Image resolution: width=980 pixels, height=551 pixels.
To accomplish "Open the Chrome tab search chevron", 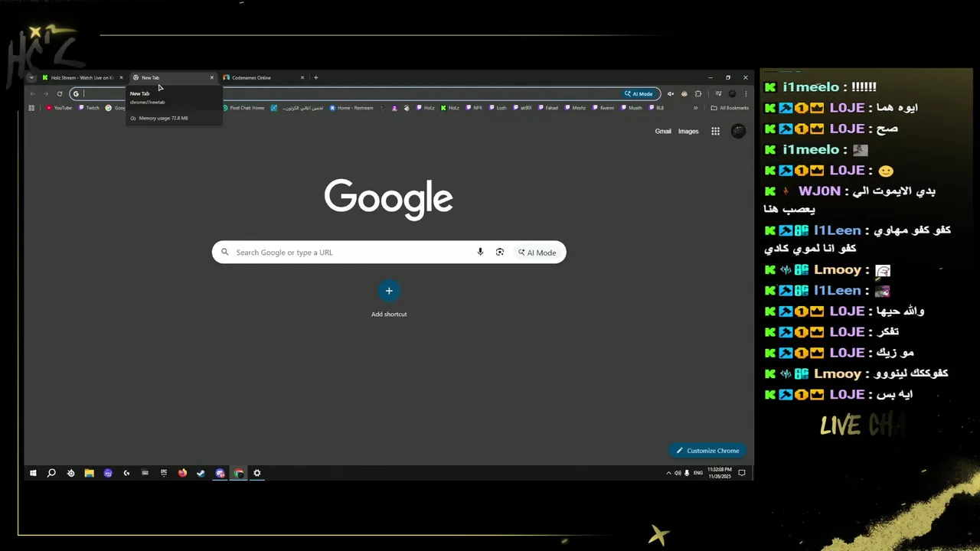I will click(31, 77).
